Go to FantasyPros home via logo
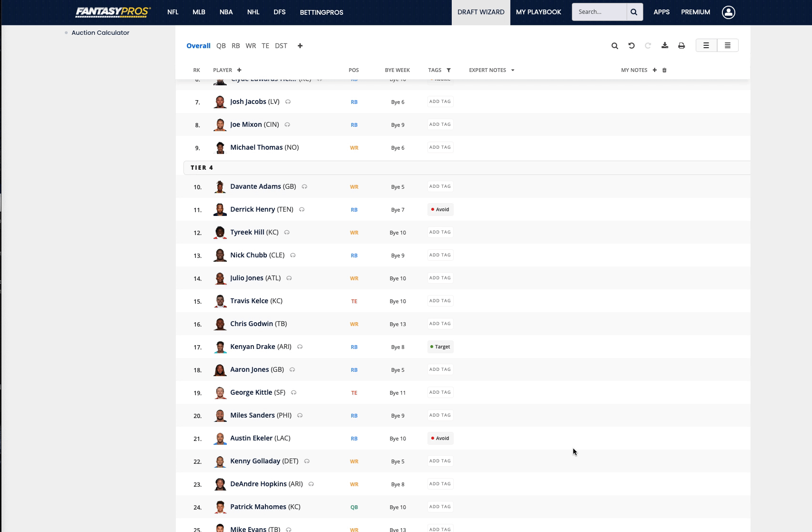The width and height of the screenshot is (812, 532). (x=113, y=12)
